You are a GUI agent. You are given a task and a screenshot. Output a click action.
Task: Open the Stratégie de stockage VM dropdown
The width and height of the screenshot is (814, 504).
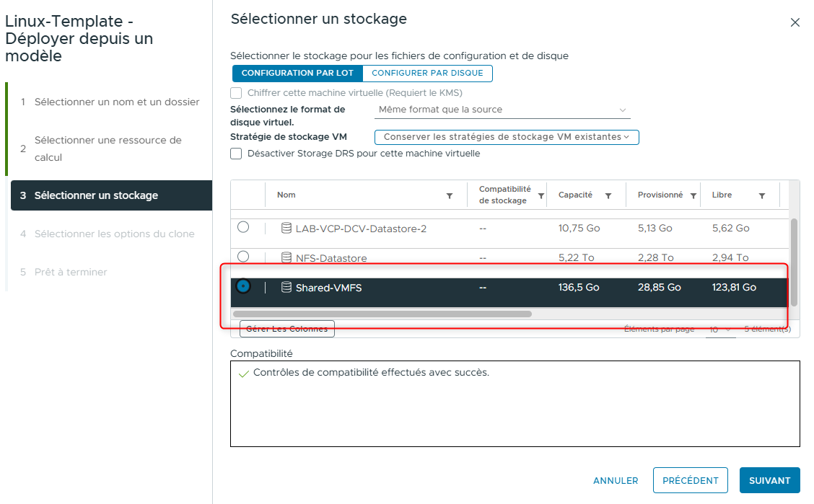coord(506,136)
